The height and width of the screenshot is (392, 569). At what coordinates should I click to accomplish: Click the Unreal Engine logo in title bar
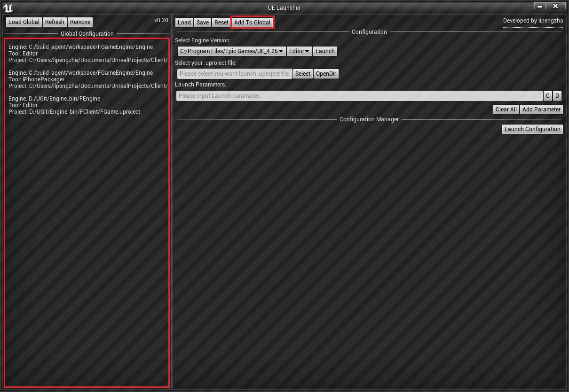tap(8, 8)
